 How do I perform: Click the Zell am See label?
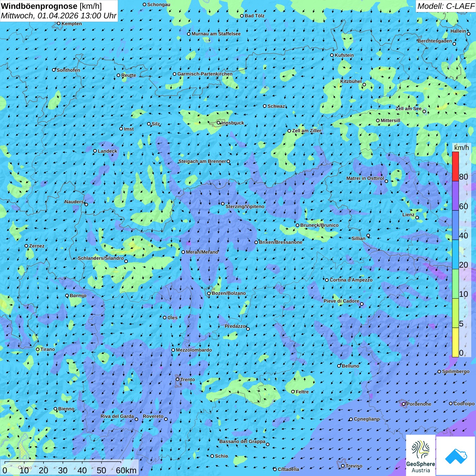(x=408, y=108)
